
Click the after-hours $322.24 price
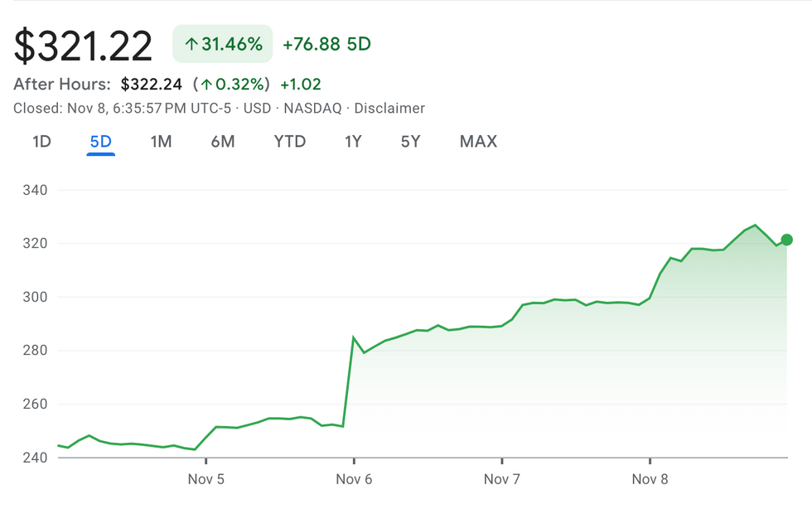[151, 85]
